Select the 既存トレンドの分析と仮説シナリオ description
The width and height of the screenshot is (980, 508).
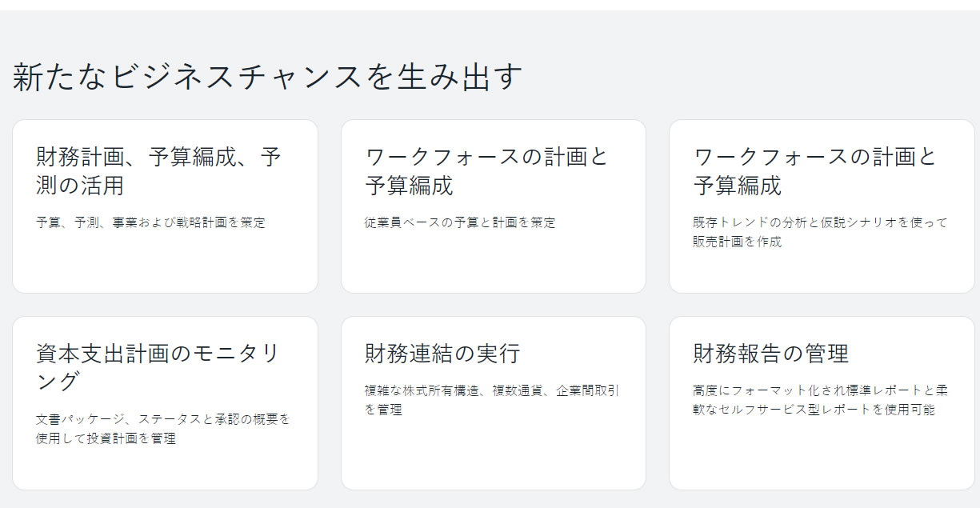coord(820,232)
